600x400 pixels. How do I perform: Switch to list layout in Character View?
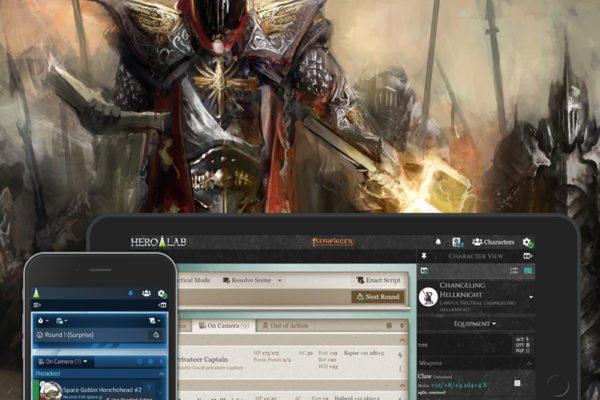[x=514, y=271]
